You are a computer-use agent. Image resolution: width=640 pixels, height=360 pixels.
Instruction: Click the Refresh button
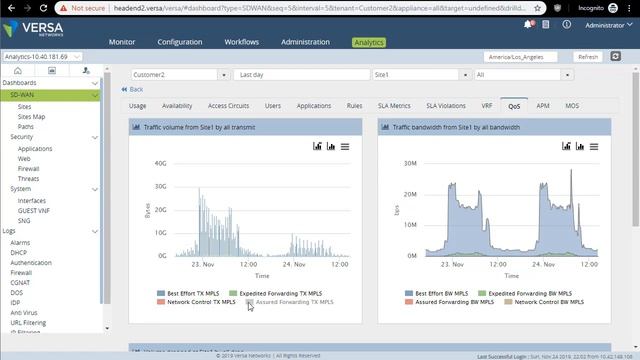[x=588, y=57]
